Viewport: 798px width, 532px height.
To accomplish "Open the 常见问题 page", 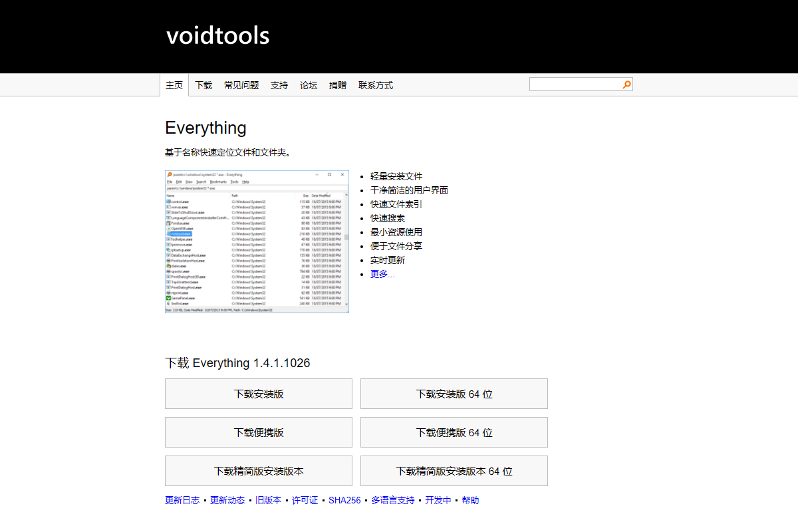I will click(x=241, y=84).
